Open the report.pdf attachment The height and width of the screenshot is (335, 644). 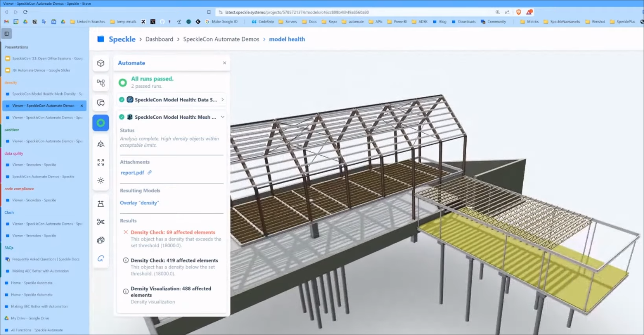coord(132,173)
